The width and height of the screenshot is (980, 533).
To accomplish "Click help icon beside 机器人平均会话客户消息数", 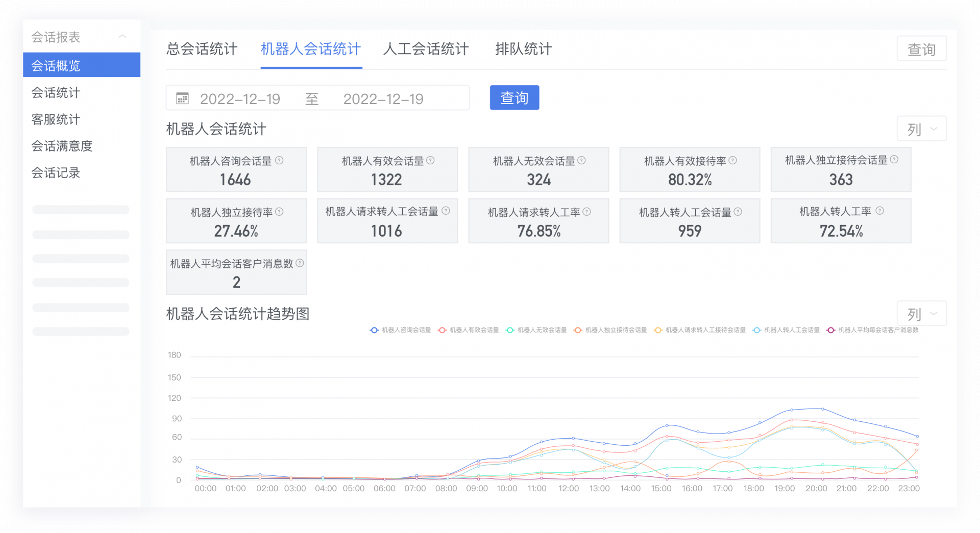I will click(300, 263).
